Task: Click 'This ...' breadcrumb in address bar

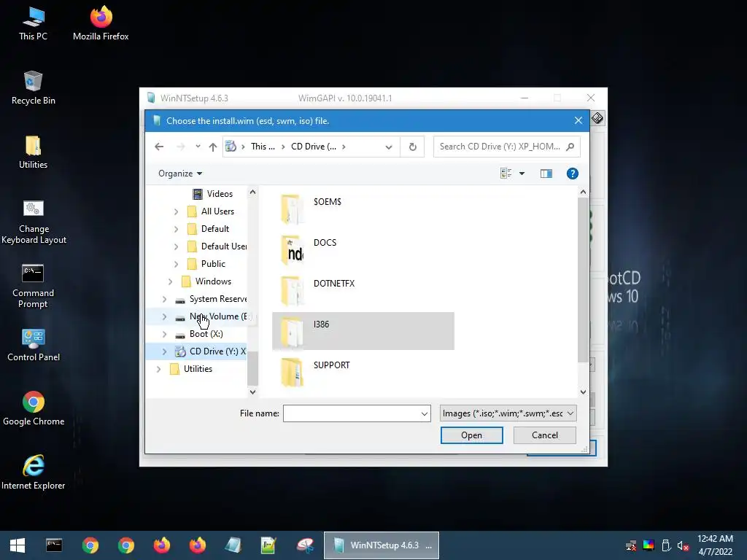Action: coord(263,147)
